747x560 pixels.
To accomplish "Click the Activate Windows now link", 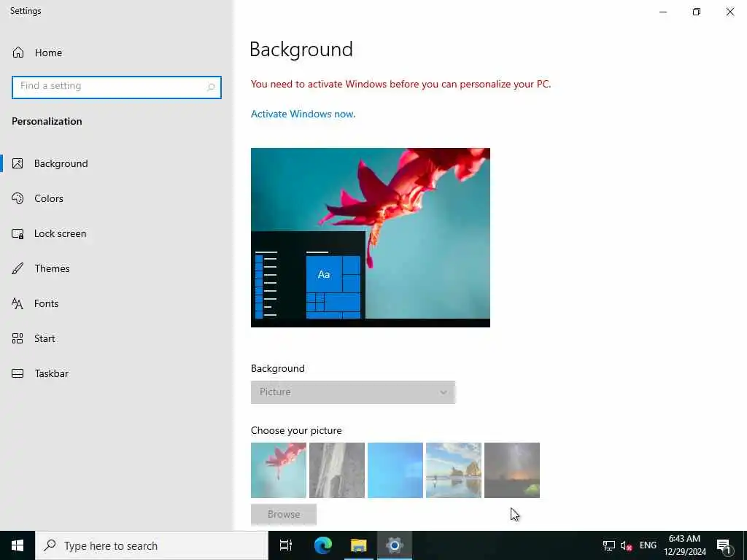I will point(303,114).
